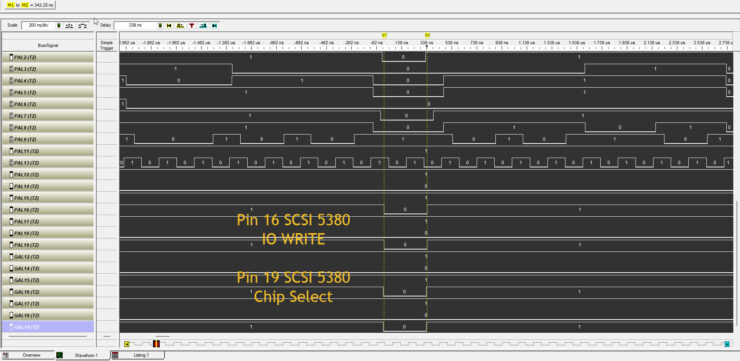Switch to the Overview tab
Viewport: 740px width, 361px height.
(28, 355)
